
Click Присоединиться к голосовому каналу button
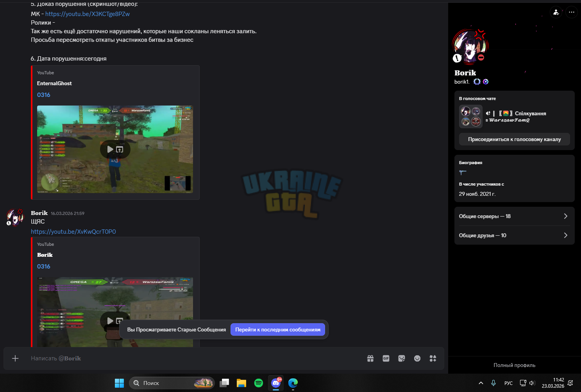(514, 139)
